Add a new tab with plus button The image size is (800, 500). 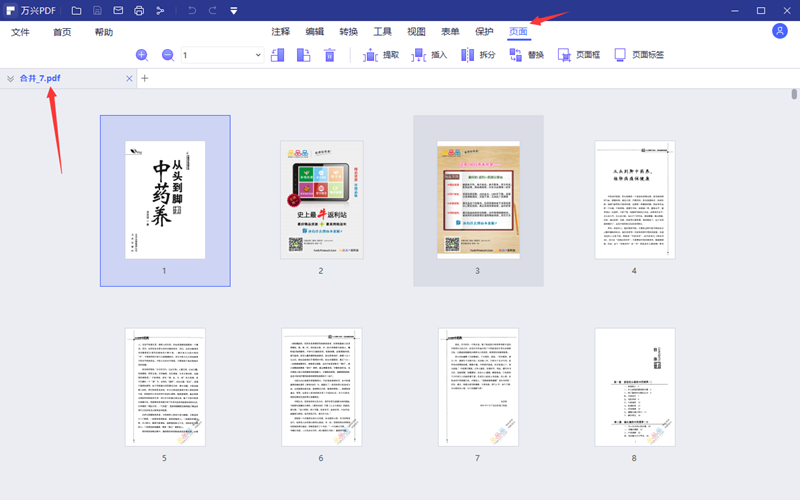pyautogui.click(x=144, y=78)
